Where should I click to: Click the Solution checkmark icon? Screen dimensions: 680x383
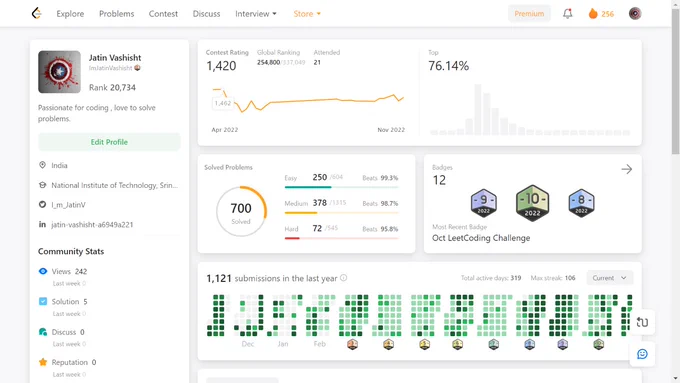(43, 301)
